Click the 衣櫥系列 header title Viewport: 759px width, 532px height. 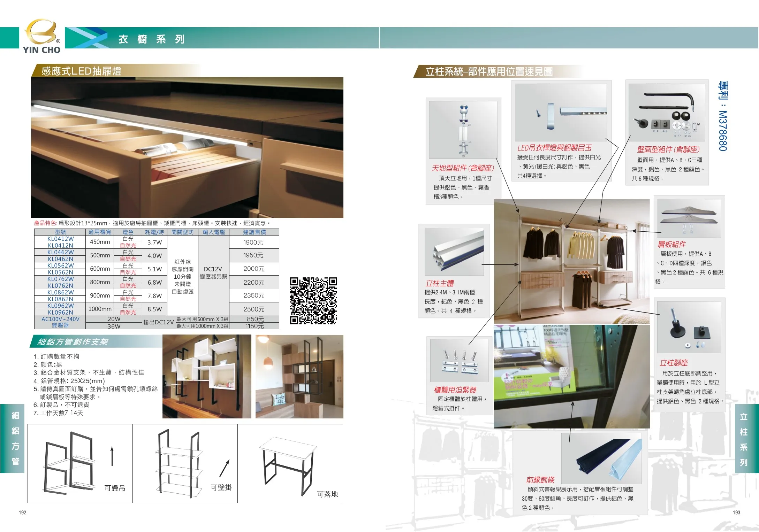click(151, 39)
